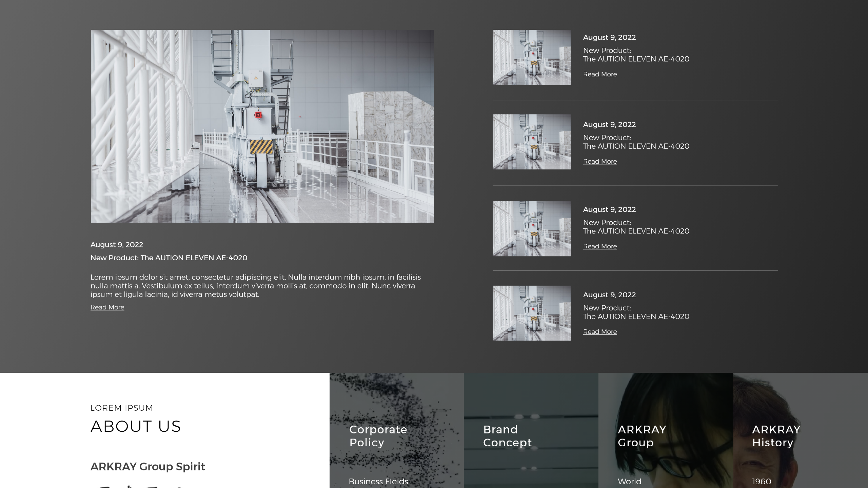Click the 1960 label on ARKRAY History
Viewport: 868px width, 488px height.
click(x=761, y=482)
